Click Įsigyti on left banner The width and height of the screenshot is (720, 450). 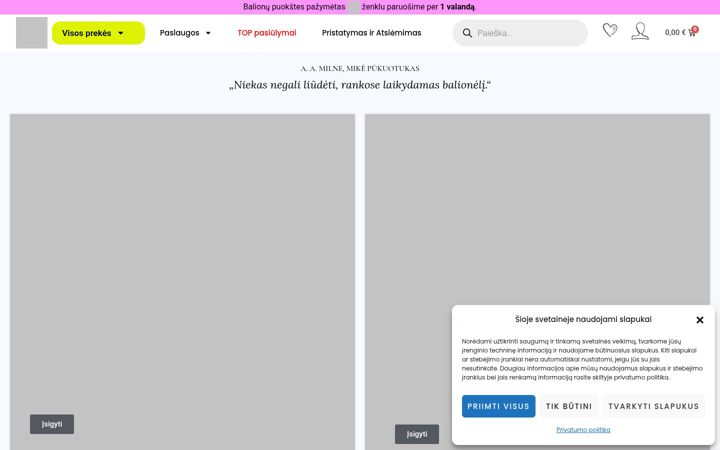[x=52, y=424]
